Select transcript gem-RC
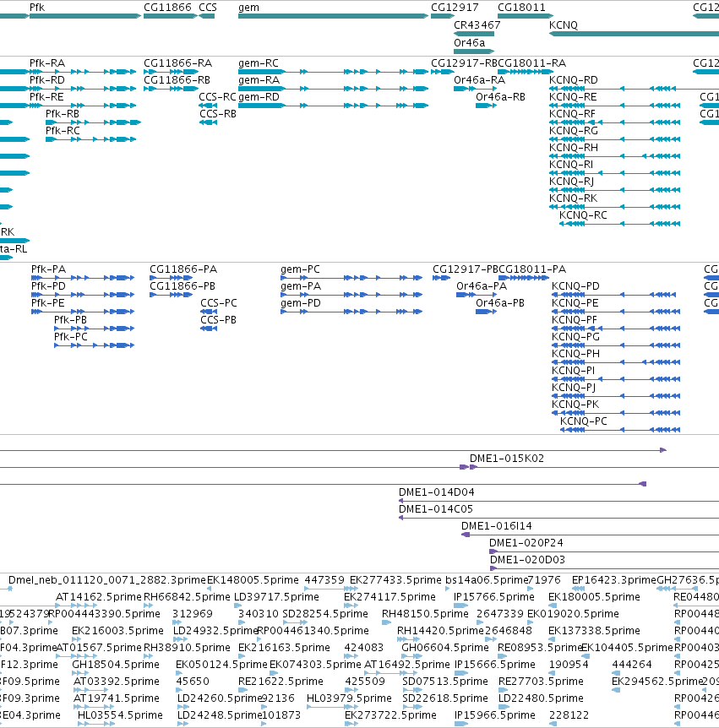Screen dimensions: 719x728 click(x=333, y=72)
